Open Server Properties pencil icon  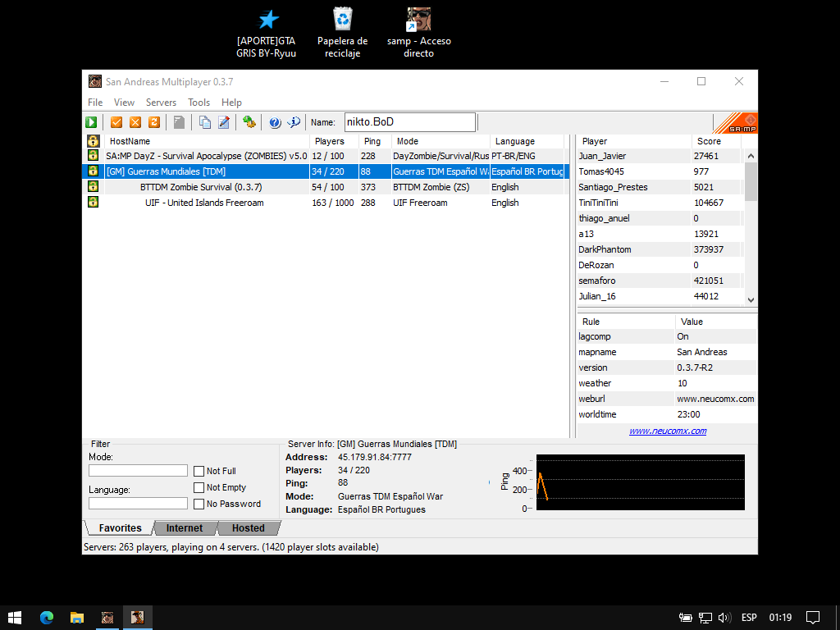(223, 122)
